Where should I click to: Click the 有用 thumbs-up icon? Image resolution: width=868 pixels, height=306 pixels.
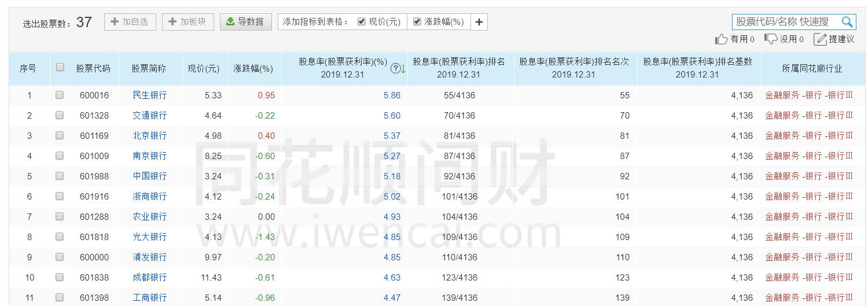point(721,39)
